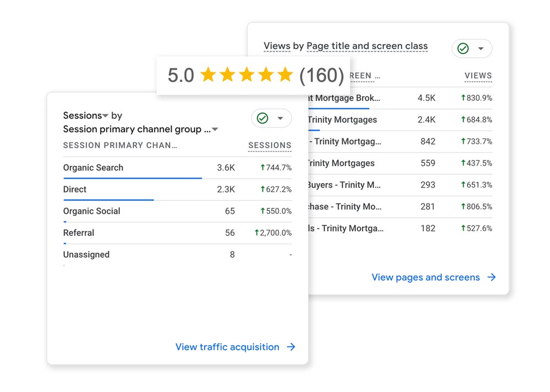Click the green checkmark in Sessions card

[x=262, y=118]
